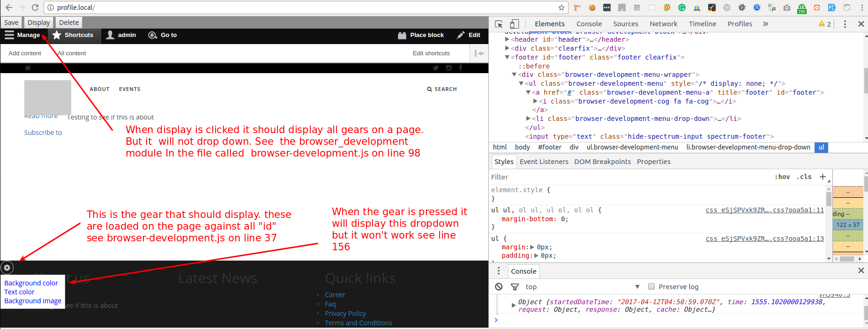Click the gear cog icon above footer
Image resolution: width=868 pixels, height=329 pixels.
7,268
